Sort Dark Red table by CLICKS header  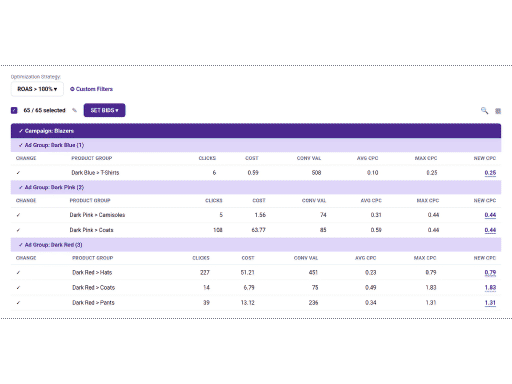pyautogui.click(x=201, y=258)
